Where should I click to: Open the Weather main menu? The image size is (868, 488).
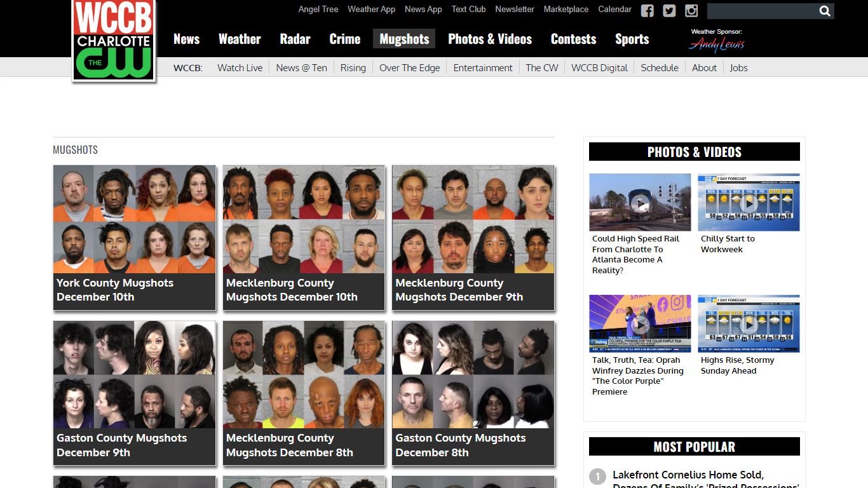point(240,39)
